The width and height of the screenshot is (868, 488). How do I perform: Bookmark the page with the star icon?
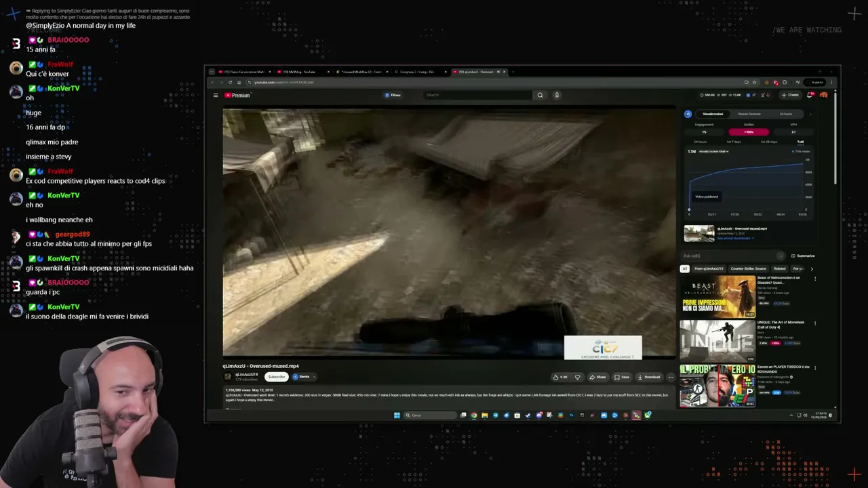click(754, 82)
